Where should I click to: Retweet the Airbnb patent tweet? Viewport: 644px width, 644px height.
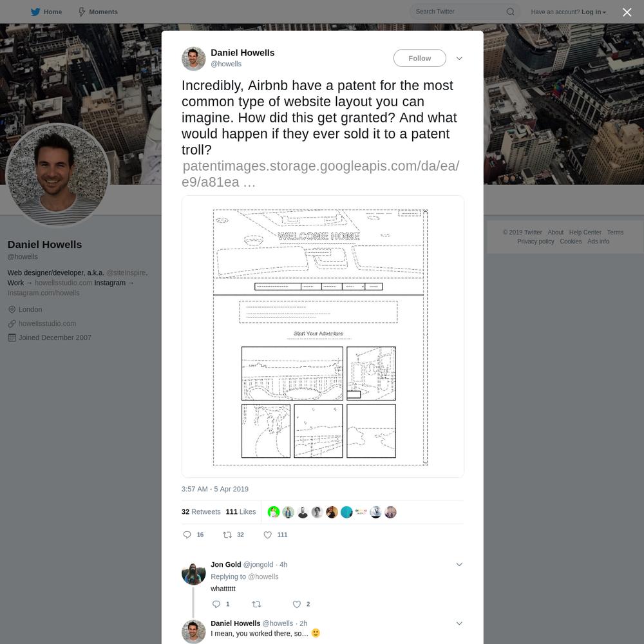pyautogui.click(x=227, y=535)
